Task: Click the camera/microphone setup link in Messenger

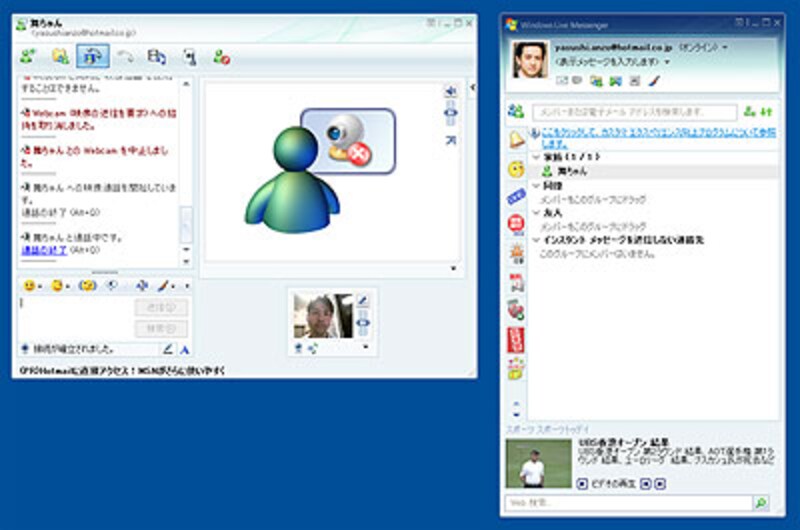Action: pyautogui.click(x=658, y=138)
